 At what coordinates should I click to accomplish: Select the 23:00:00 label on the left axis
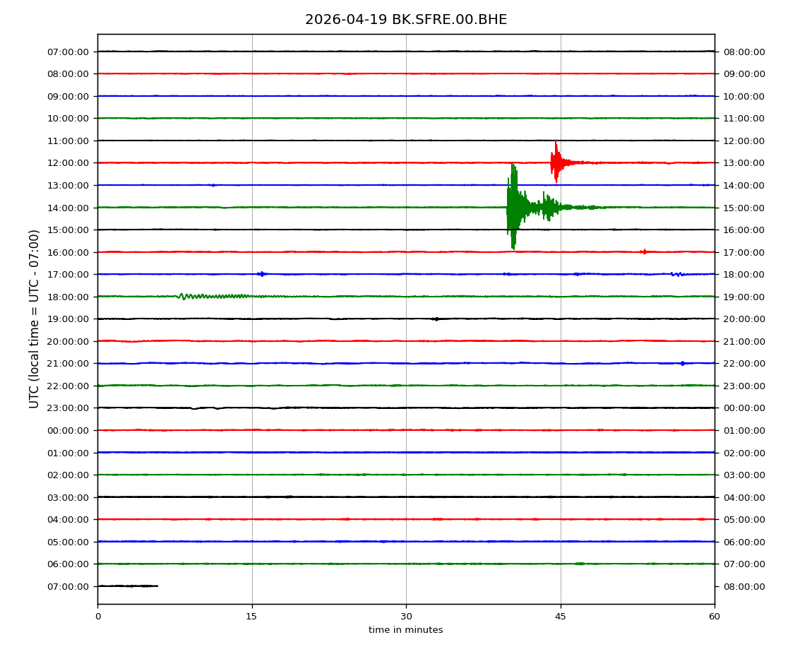pyautogui.click(x=69, y=408)
